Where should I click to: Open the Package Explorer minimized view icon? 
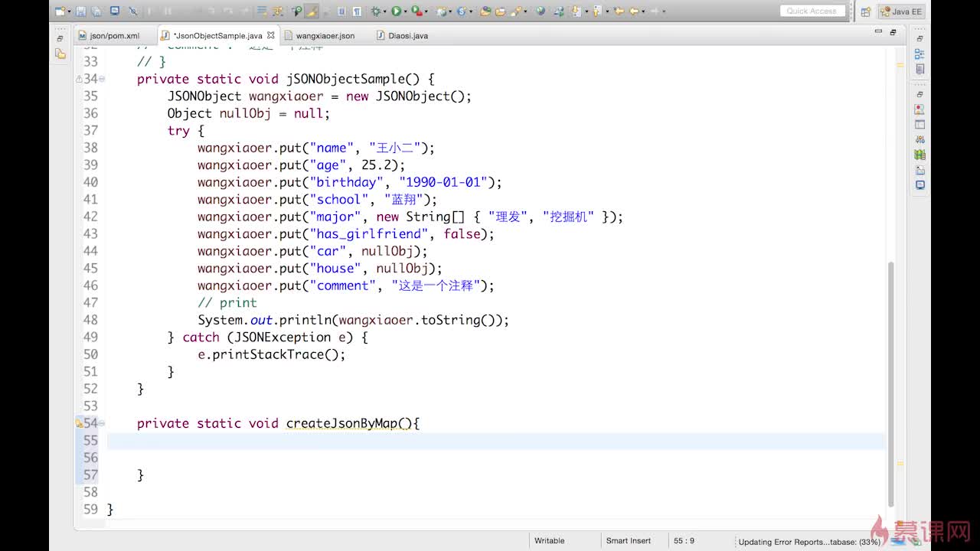(x=60, y=54)
